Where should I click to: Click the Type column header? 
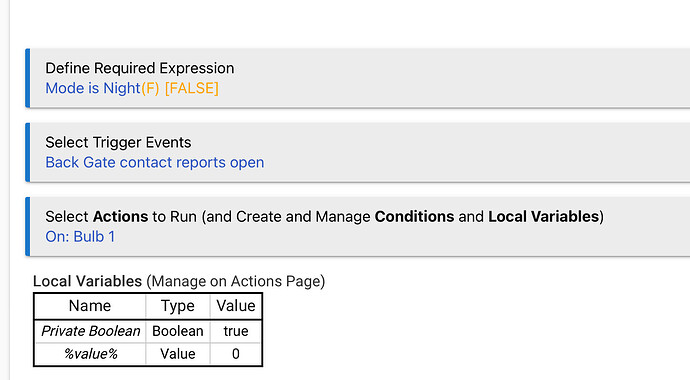point(178,306)
